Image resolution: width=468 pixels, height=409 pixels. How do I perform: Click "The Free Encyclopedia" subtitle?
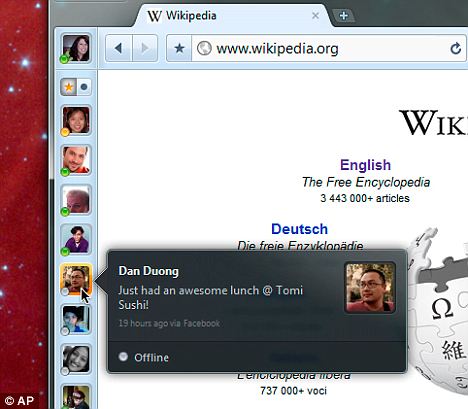(366, 182)
